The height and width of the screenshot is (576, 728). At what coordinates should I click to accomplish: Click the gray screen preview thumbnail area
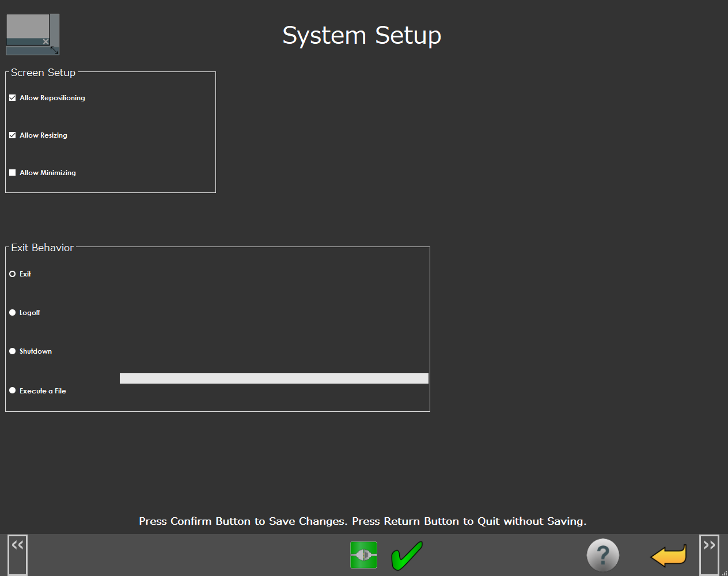point(27,26)
